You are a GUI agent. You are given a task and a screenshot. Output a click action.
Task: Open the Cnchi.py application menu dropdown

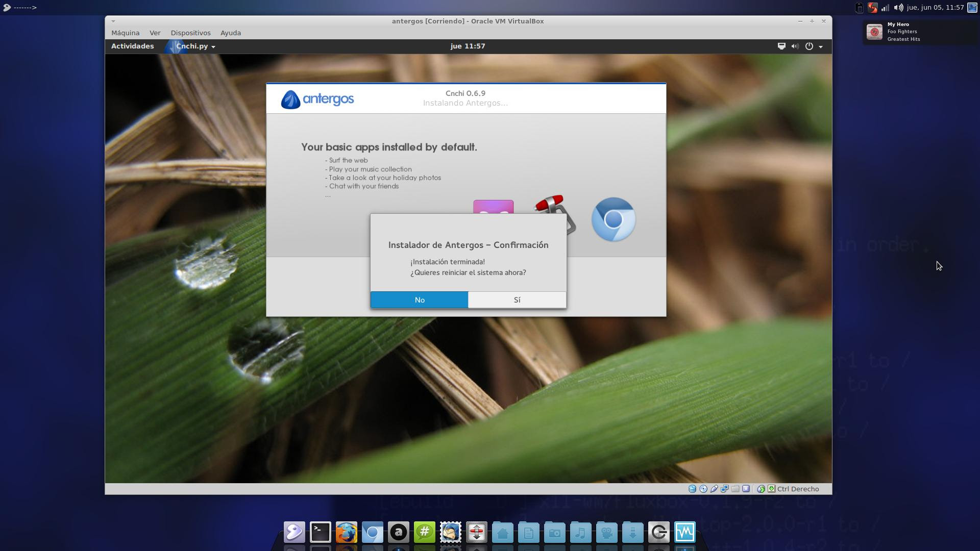pyautogui.click(x=195, y=46)
